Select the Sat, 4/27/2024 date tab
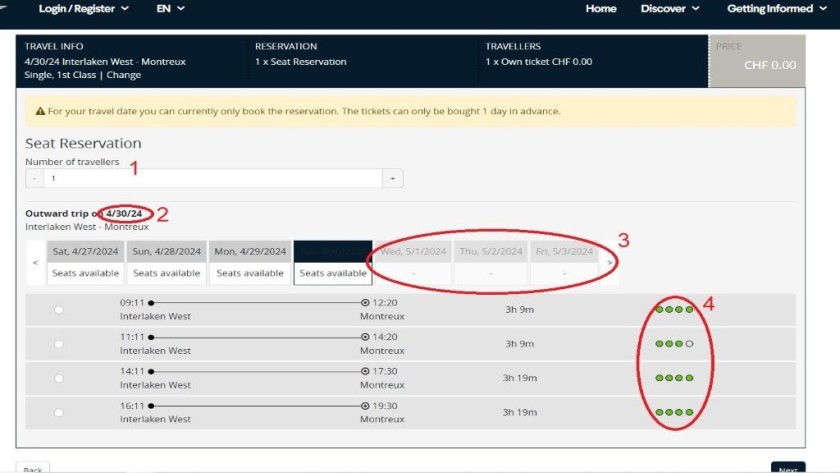 coord(86,262)
